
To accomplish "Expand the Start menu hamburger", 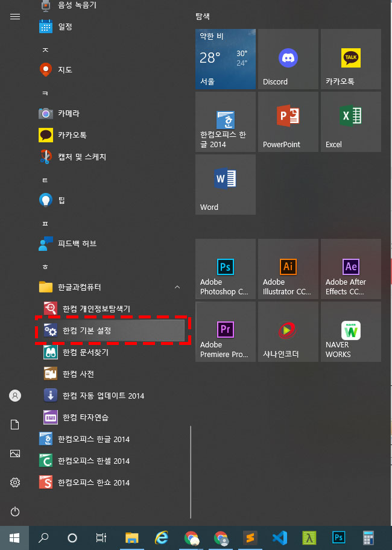I will point(15,16).
